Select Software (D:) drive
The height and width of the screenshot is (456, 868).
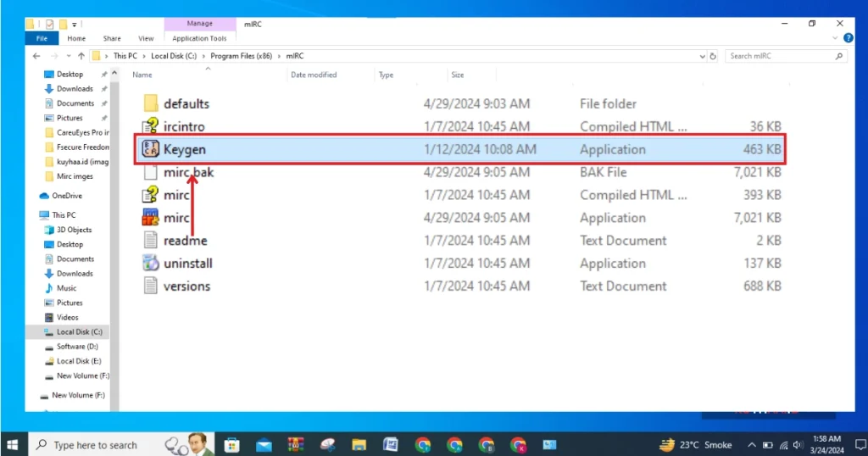(77, 347)
